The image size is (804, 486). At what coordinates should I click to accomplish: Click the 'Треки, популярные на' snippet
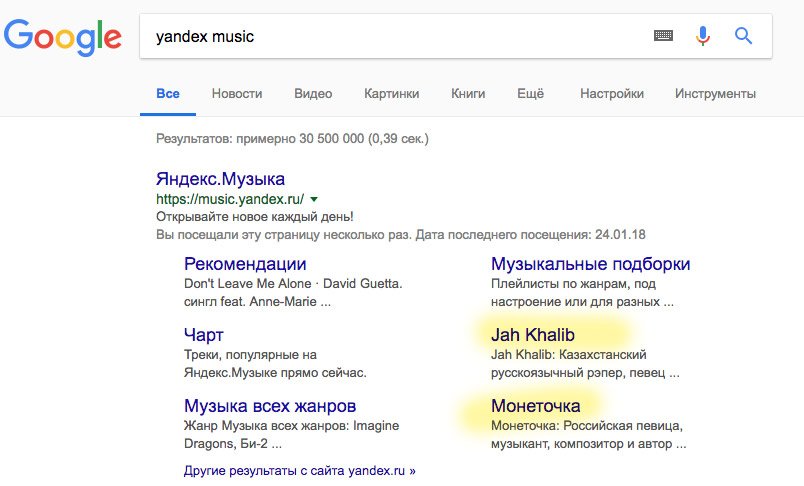(250, 355)
